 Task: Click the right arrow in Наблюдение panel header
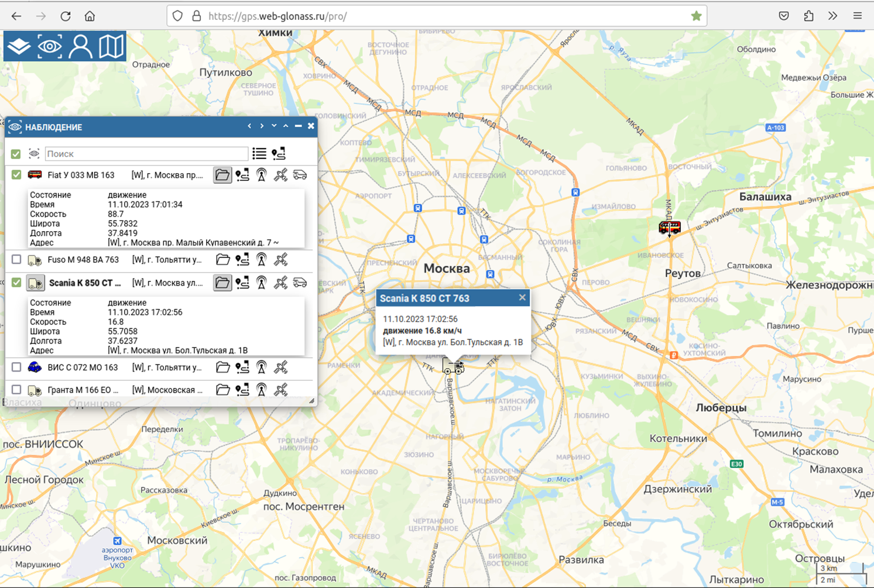coord(262,126)
